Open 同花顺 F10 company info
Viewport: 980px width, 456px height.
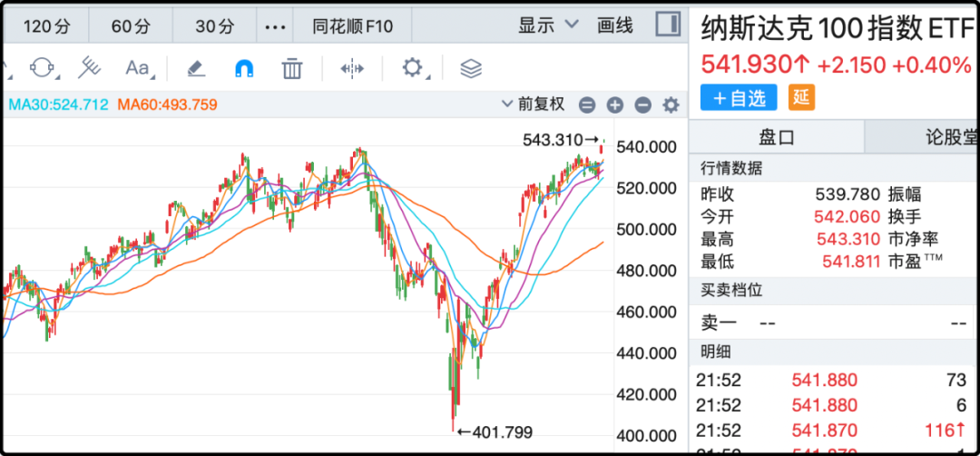[x=352, y=26]
